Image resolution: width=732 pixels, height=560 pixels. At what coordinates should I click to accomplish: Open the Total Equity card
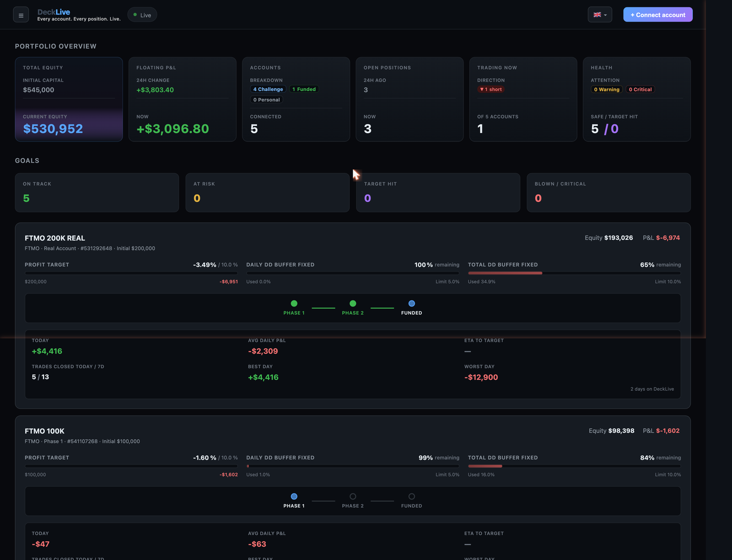point(69,99)
